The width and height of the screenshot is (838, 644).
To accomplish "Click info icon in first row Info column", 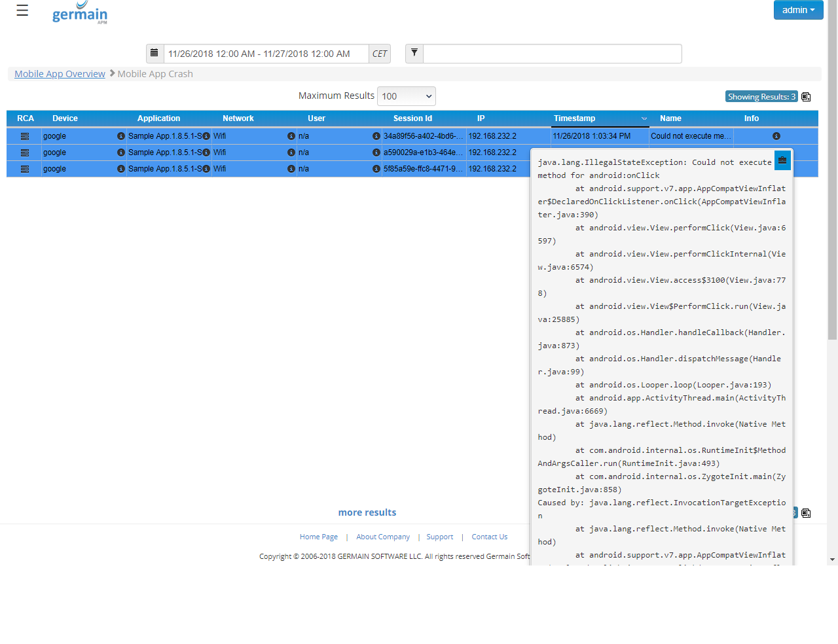I will pyautogui.click(x=776, y=136).
